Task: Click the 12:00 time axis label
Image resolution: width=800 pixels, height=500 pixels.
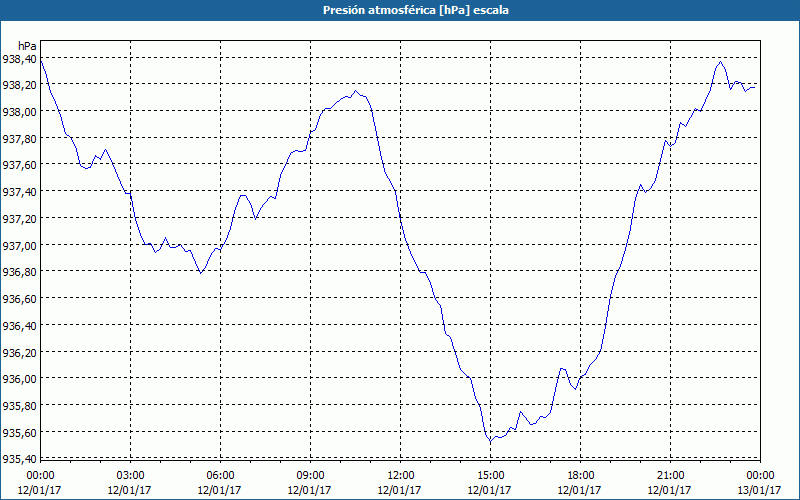Action: pos(401,476)
